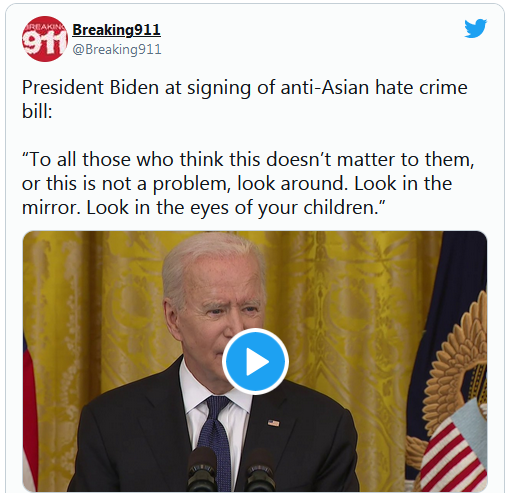Visit the @Breaking911 handle
The height and width of the screenshot is (493, 520).
117,49
